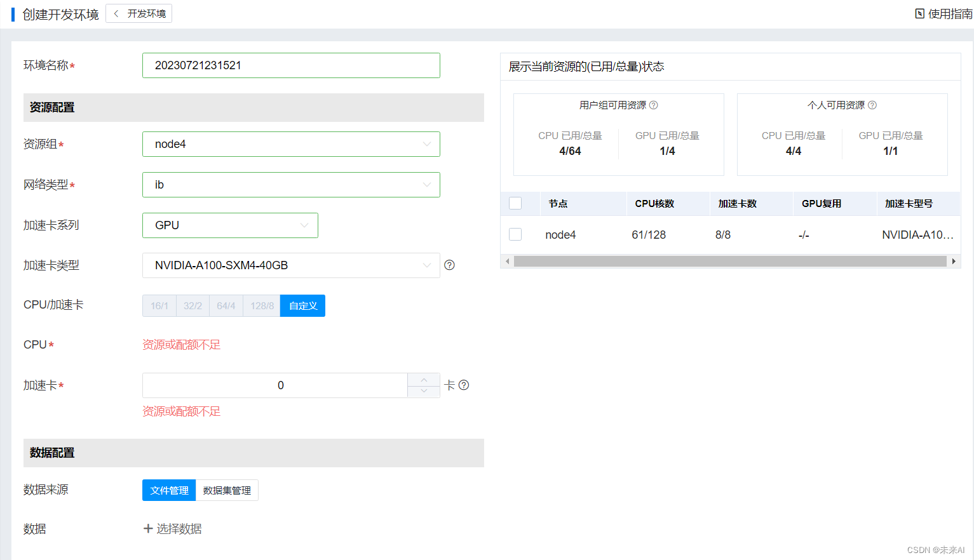Click the help icon beside 加速卡类型
The image size is (974, 560).
(x=449, y=265)
